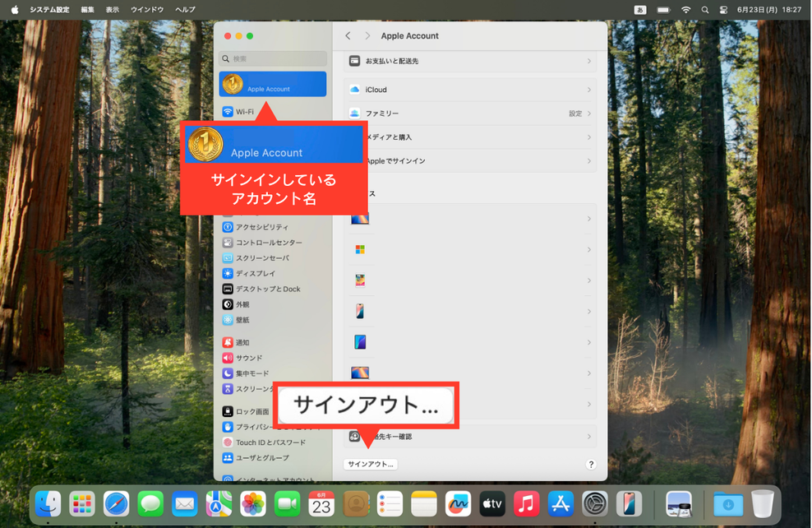Open Photos from the Dock
The height and width of the screenshot is (528, 812).
[x=253, y=503]
